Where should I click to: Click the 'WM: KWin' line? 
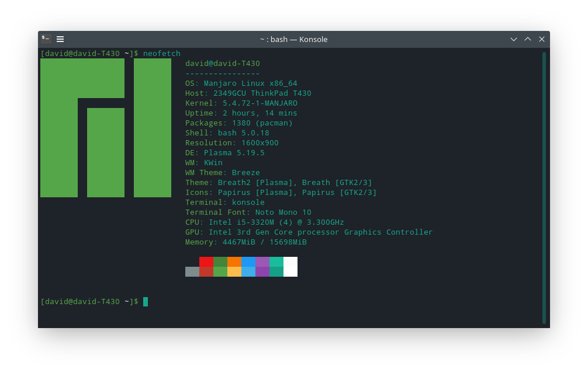pyautogui.click(x=204, y=162)
